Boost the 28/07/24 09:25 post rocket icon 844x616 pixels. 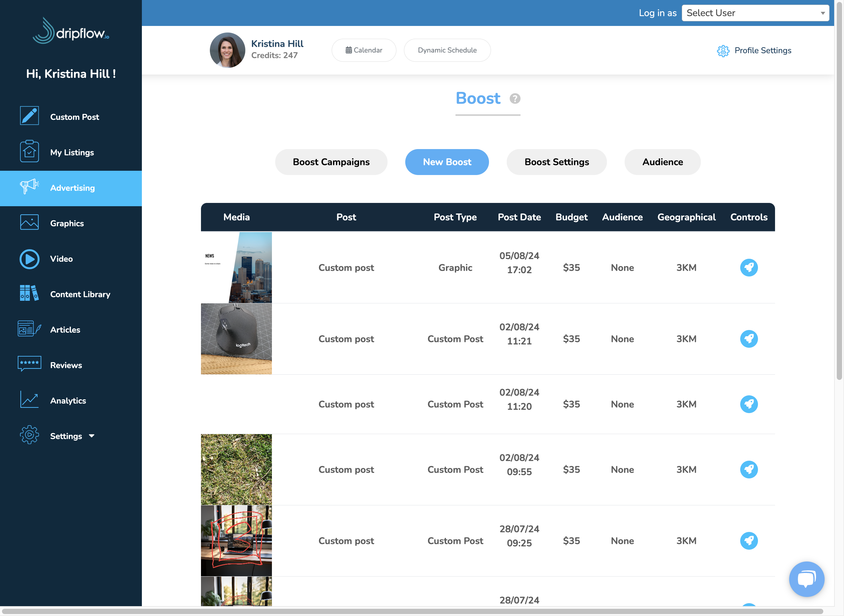[x=749, y=541]
